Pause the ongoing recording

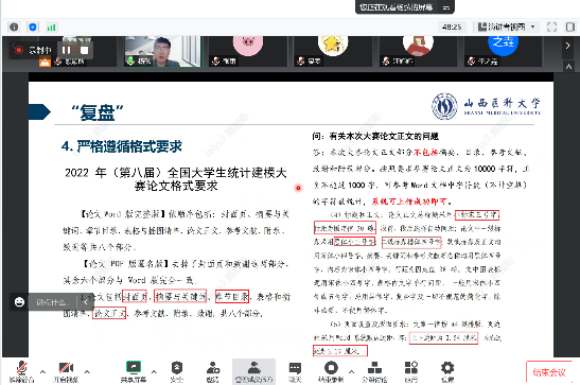(x=66, y=50)
